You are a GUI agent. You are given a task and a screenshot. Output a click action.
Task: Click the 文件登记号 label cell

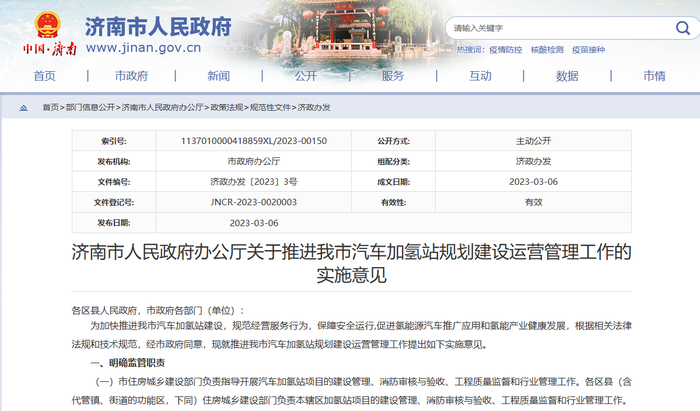coord(114,202)
